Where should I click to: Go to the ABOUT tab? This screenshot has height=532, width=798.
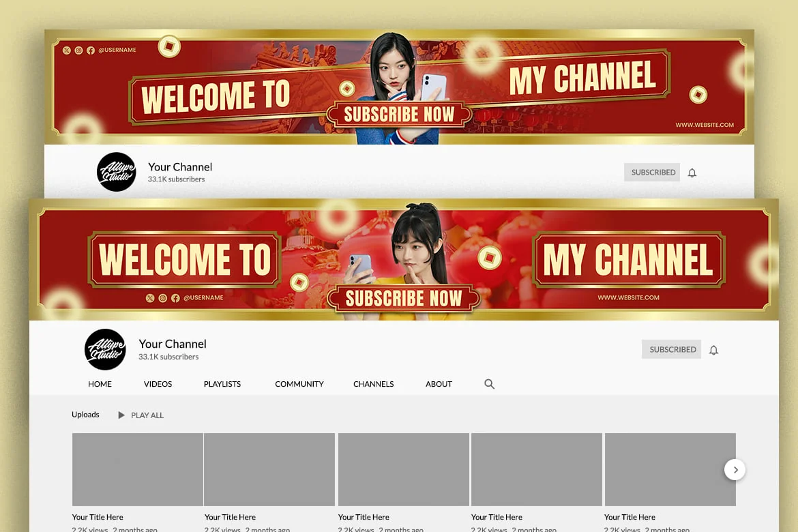pos(439,384)
